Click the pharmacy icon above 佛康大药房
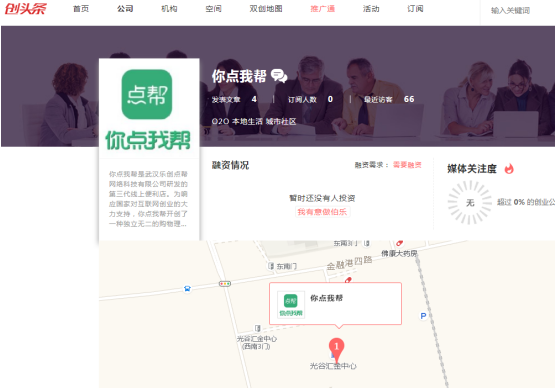This screenshot has height=392, width=555. point(400,243)
